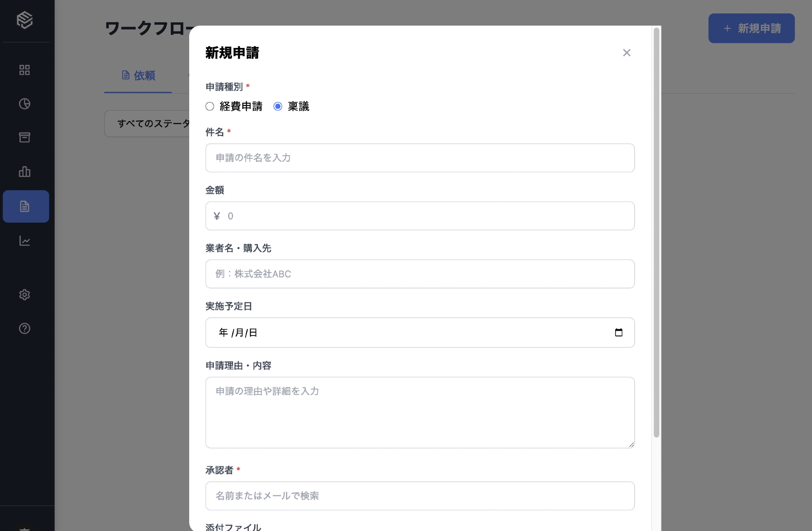Open settings gear in sidebar

coord(24,295)
